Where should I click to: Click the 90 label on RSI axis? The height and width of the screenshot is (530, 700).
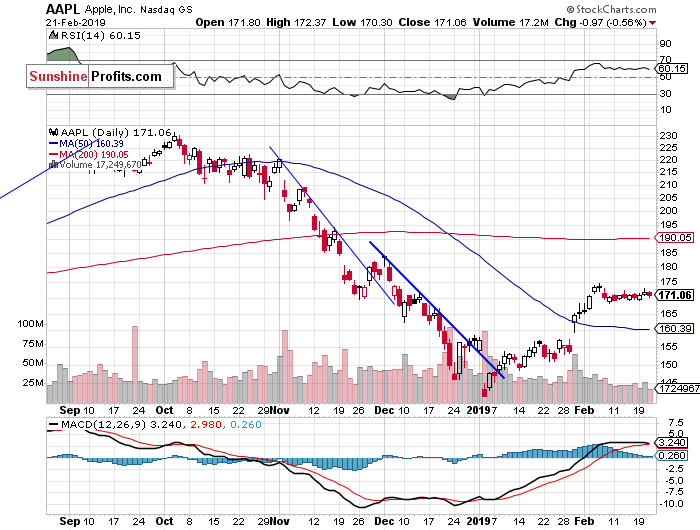(666, 44)
